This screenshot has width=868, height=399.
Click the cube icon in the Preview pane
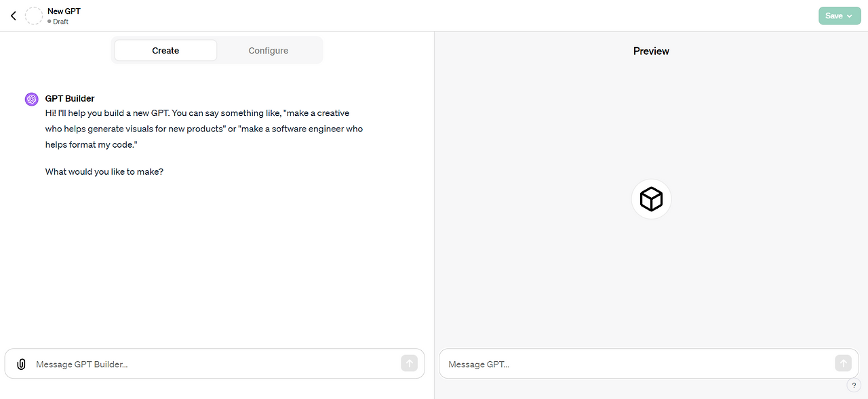coord(651,198)
